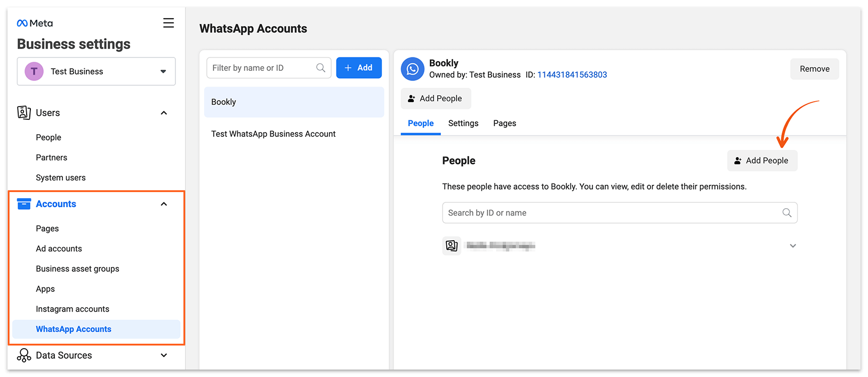868x377 pixels.
Task: Open the account ID 114431841563803 link
Action: pos(572,75)
